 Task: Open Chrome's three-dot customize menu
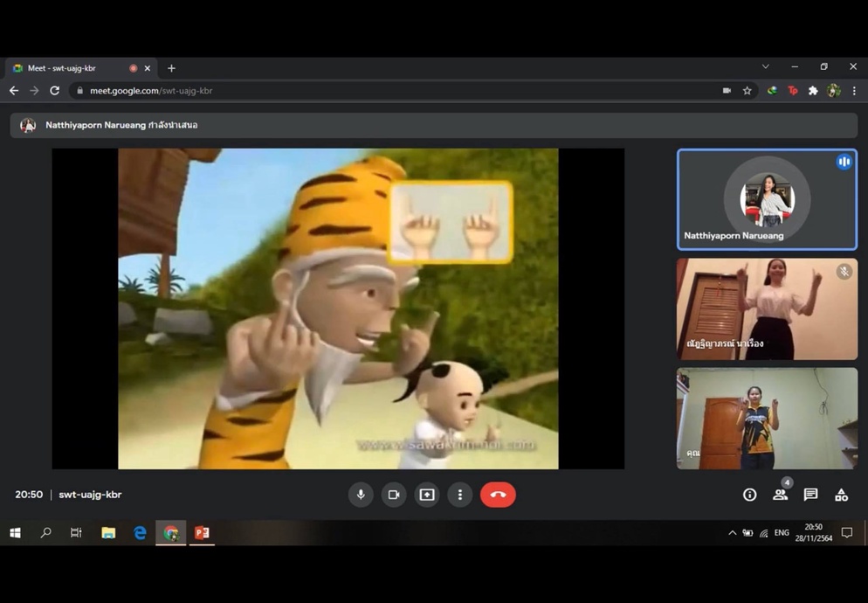pos(854,90)
